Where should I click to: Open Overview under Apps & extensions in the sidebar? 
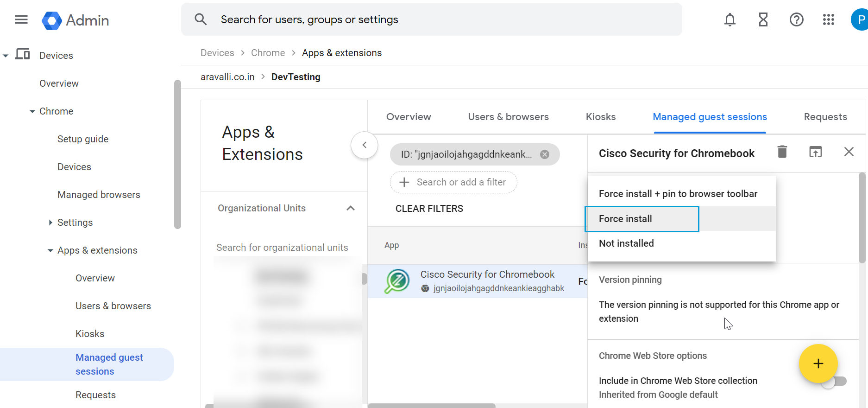[95, 278]
